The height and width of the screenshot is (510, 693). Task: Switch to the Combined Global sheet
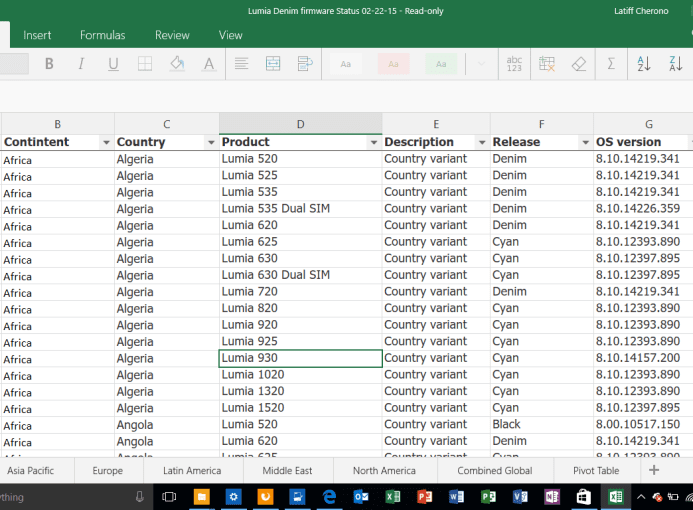coord(495,471)
